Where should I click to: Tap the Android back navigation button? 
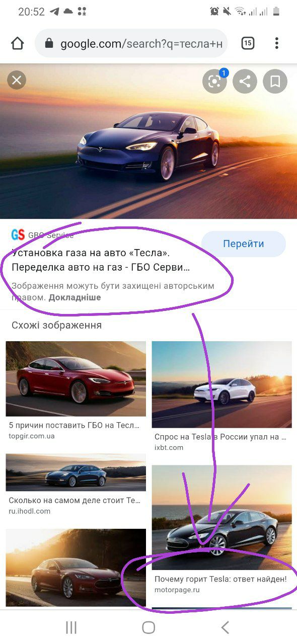click(225, 627)
